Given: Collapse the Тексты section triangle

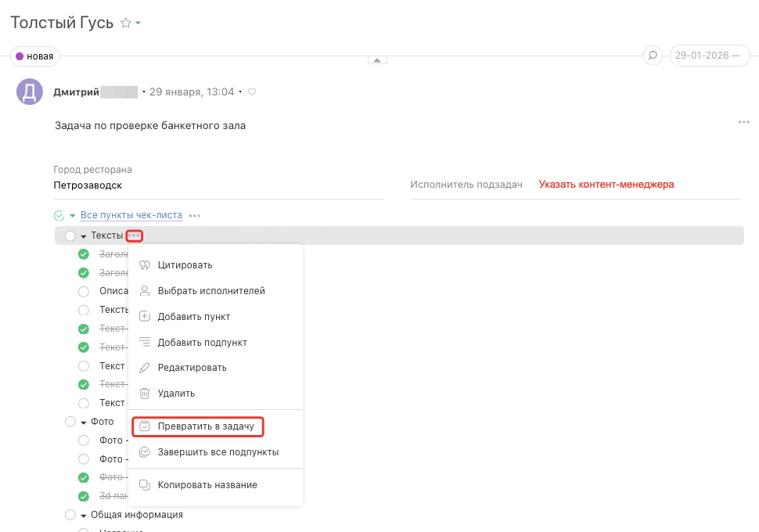Looking at the screenshot, I should 83,236.
